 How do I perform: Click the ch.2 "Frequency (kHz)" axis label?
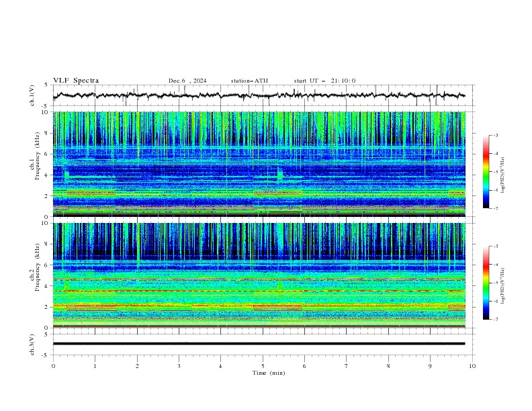pyautogui.click(x=38, y=267)
